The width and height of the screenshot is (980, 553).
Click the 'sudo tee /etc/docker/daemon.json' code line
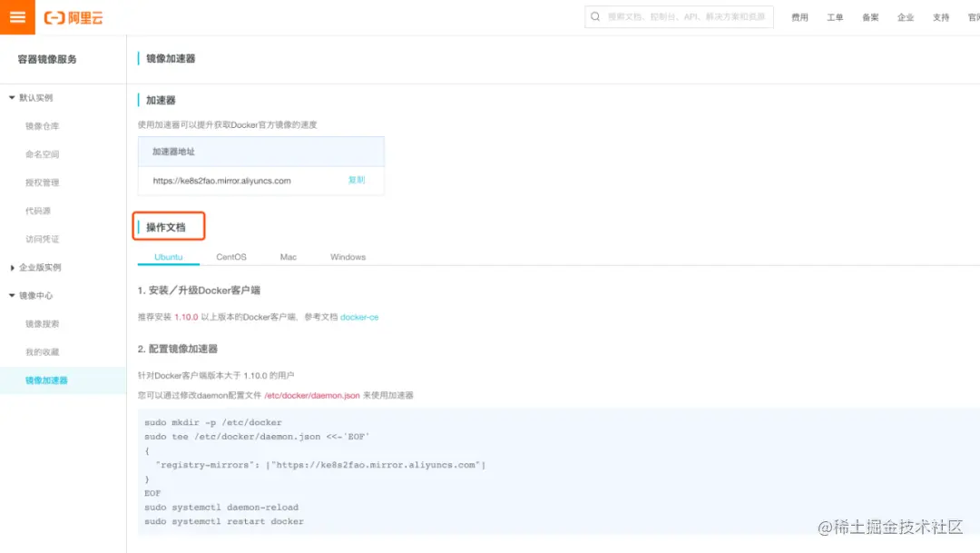pos(257,437)
